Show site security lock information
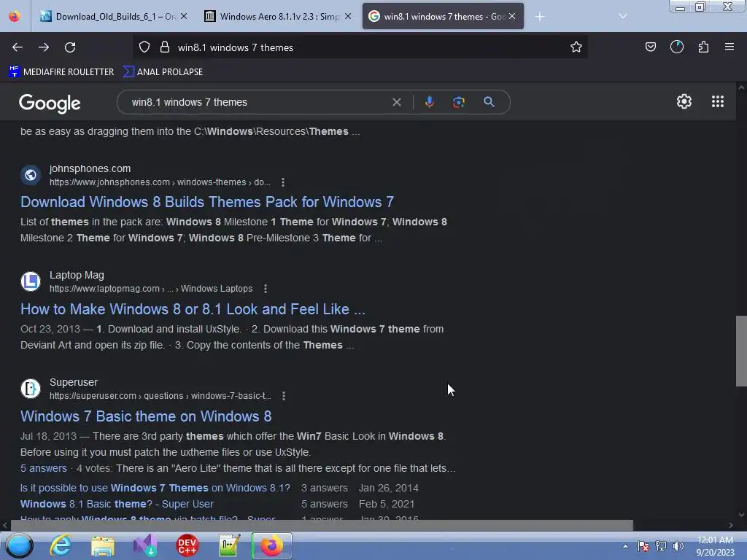The image size is (747, 560). pyautogui.click(x=165, y=47)
